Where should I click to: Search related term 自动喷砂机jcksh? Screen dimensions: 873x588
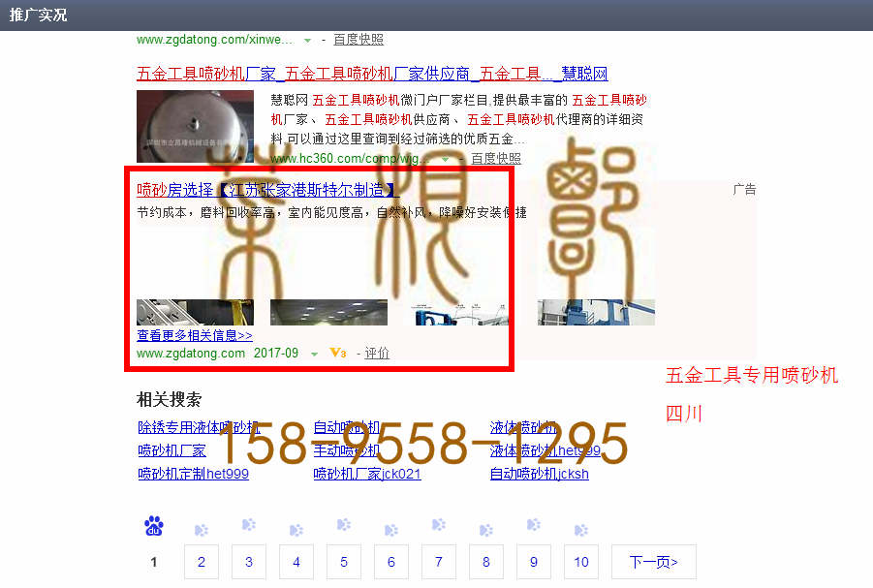[x=539, y=474]
